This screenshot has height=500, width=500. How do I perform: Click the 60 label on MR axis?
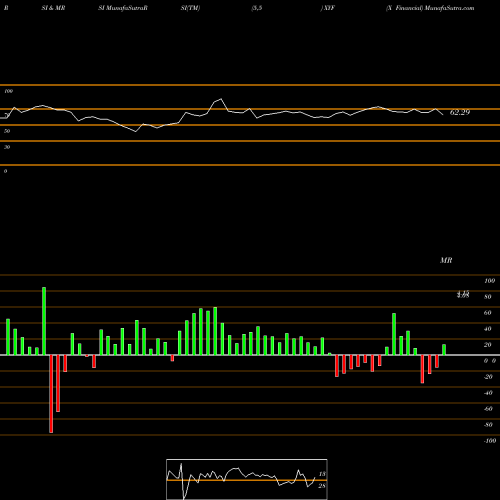pos(488,313)
